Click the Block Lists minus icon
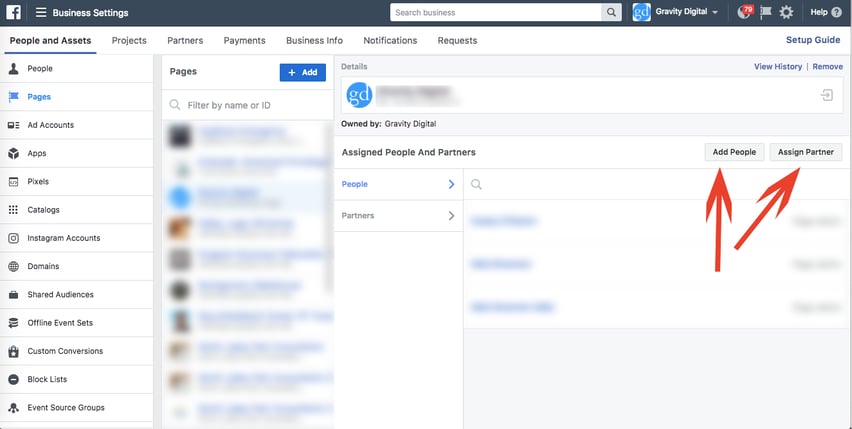Viewport: 852px width, 429px height. tap(14, 379)
